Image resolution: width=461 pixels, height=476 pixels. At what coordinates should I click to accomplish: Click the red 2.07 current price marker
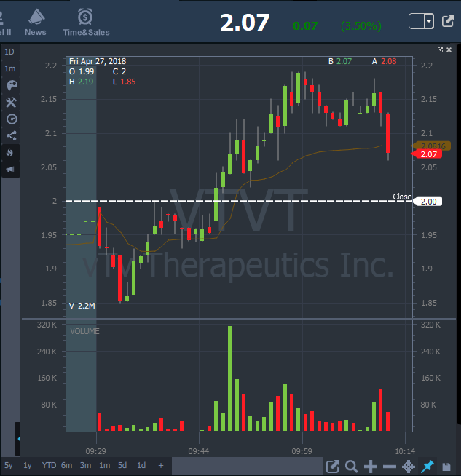coord(426,154)
